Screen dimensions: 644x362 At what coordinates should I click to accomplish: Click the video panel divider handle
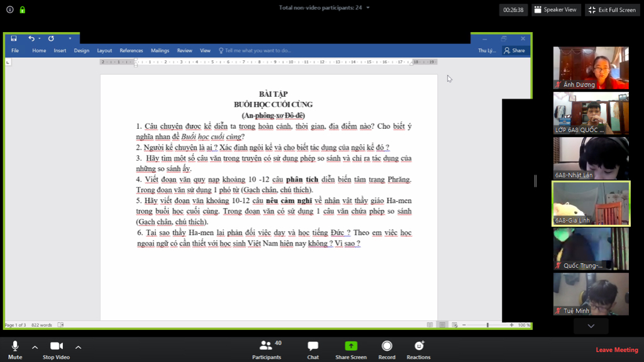tap(535, 180)
